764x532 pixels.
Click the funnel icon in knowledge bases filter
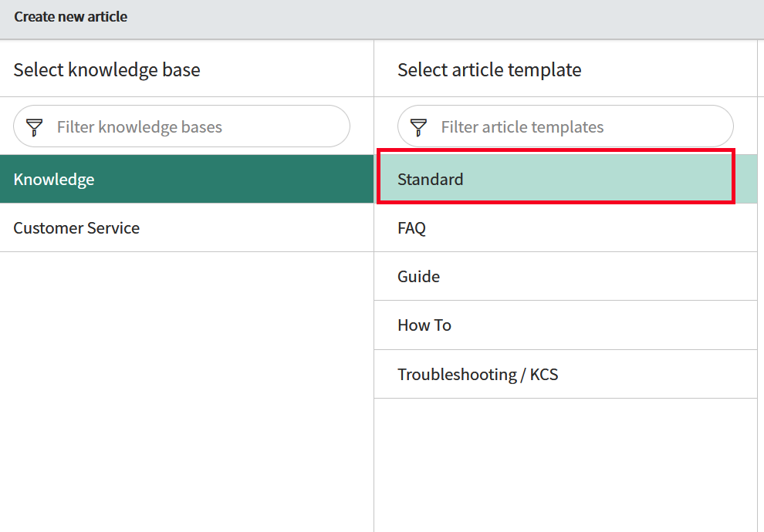coord(34,127)
